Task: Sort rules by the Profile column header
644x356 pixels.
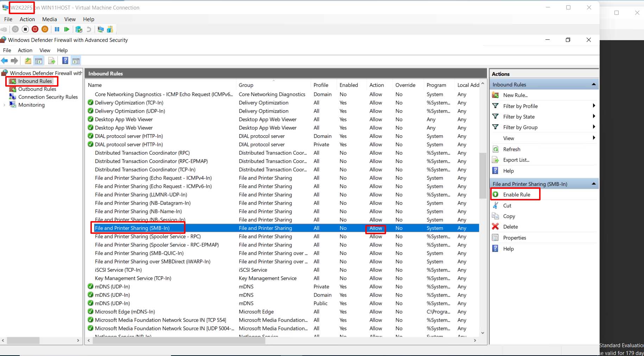Action: click(x=321, y=85)
